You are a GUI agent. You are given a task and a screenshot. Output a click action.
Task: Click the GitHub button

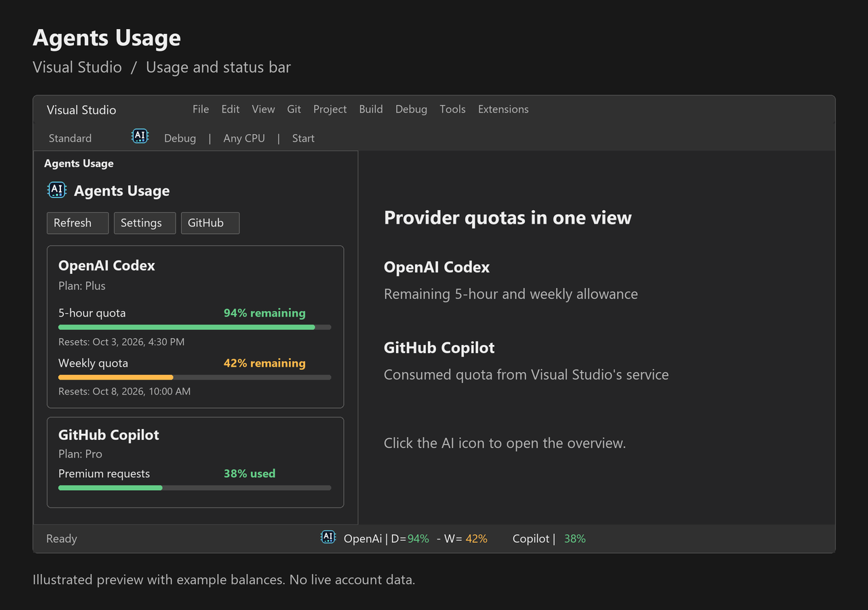pos(210,223)
